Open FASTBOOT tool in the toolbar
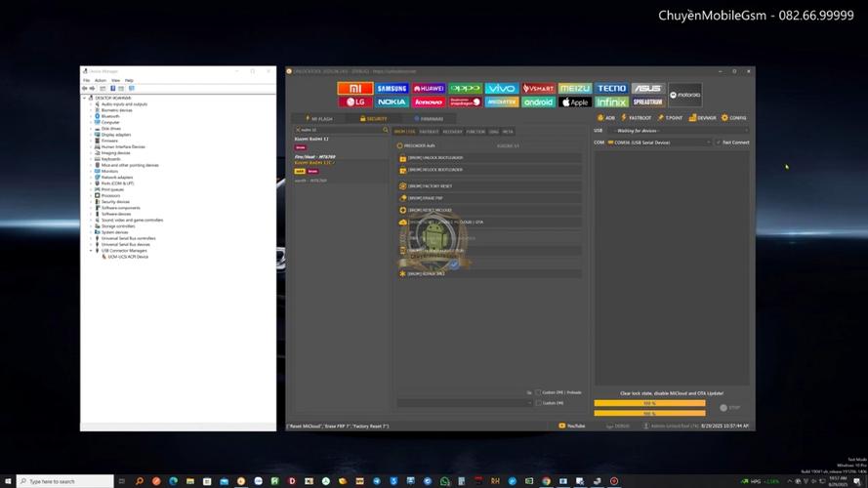The width and height of the screenshot is (868, 488). [636, 118]
